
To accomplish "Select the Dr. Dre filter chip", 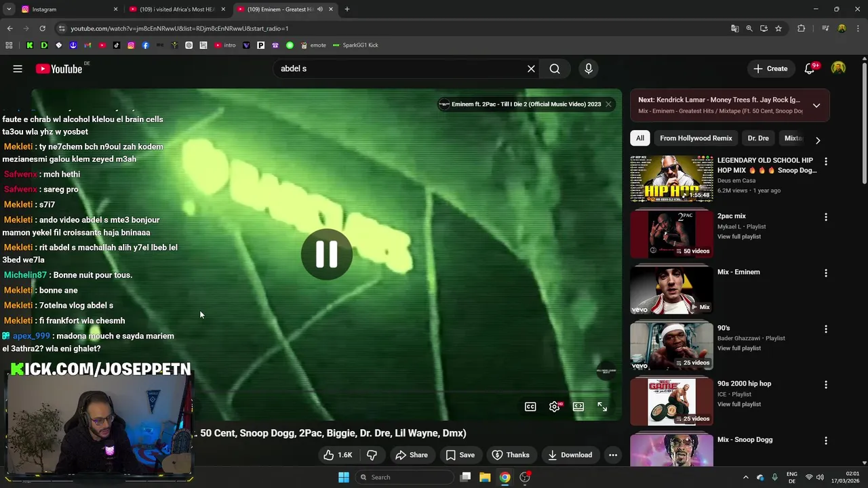I will click(x=758, y=138).
